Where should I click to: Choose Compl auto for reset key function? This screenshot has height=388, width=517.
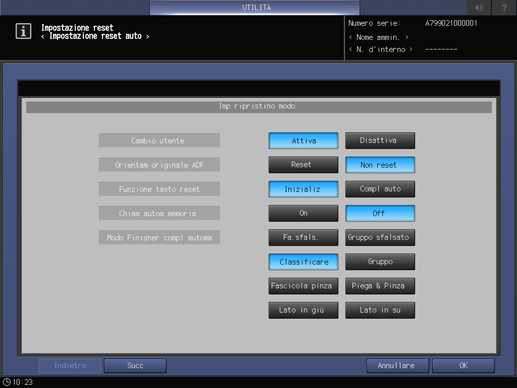[380, 189]
